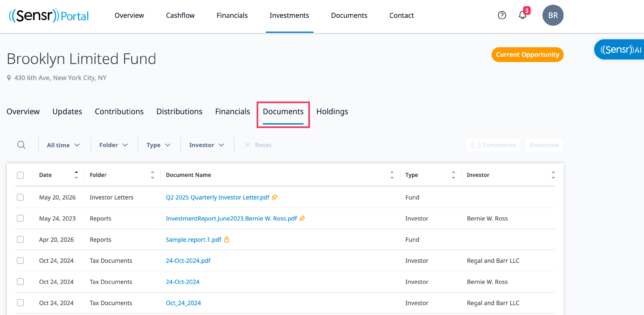This screenshot has height=315, width=644.
Task: Check the May 24, 2023 row checkbox
Action: coord(20,218)
